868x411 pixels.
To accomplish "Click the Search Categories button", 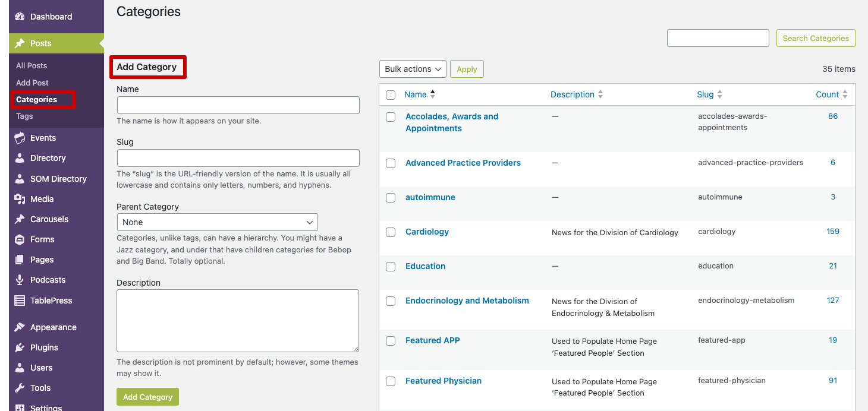I will (x=815, y=38).
